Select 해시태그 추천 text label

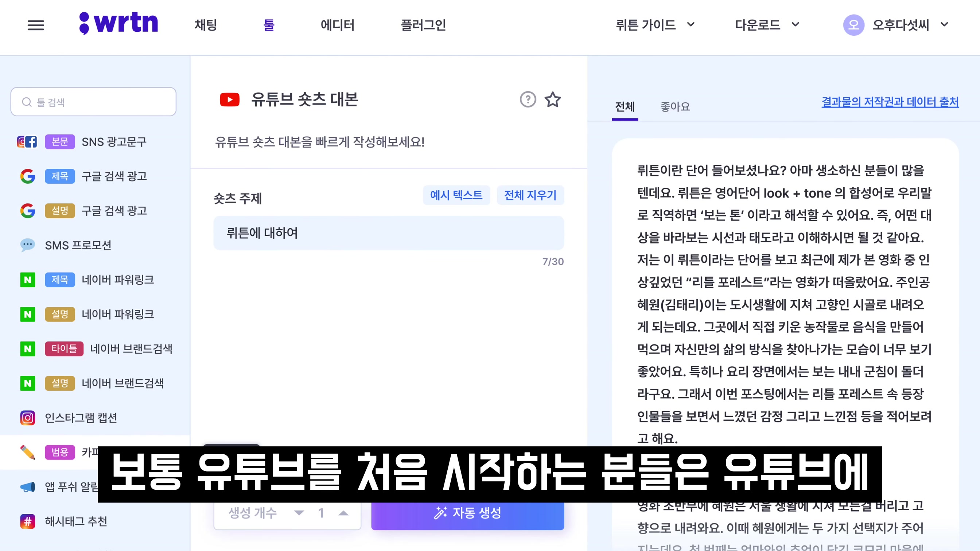coord(76,521)
